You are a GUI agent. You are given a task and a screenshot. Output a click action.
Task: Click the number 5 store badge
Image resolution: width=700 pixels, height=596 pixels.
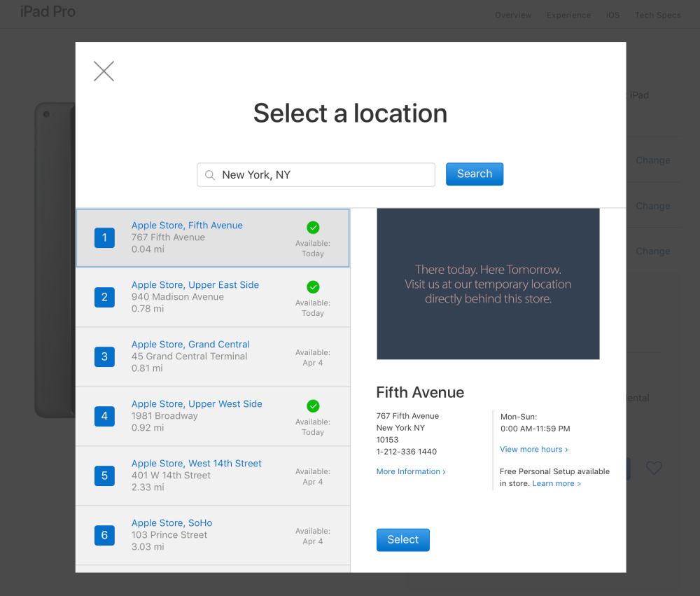click(104, 476)
